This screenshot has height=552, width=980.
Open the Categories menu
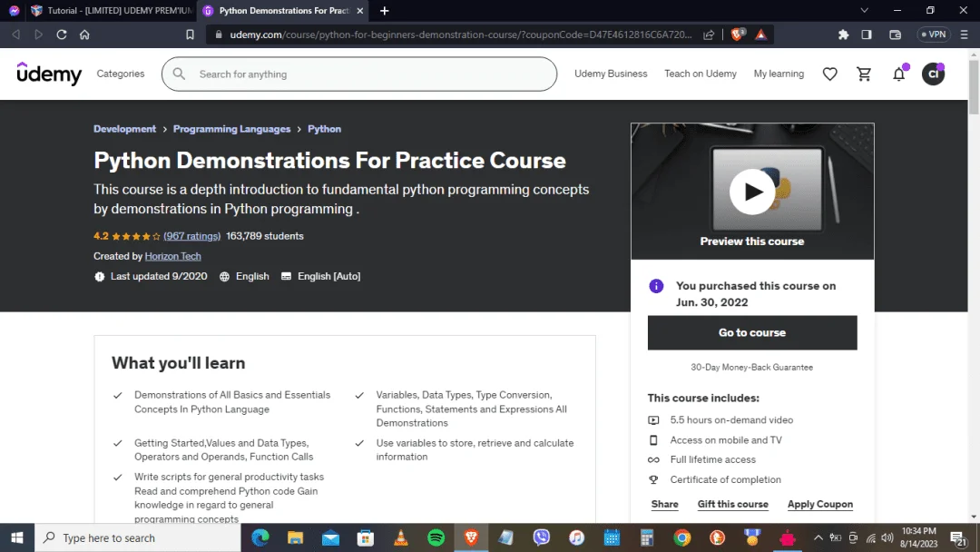pyautogui.click(x=121, y=74)
